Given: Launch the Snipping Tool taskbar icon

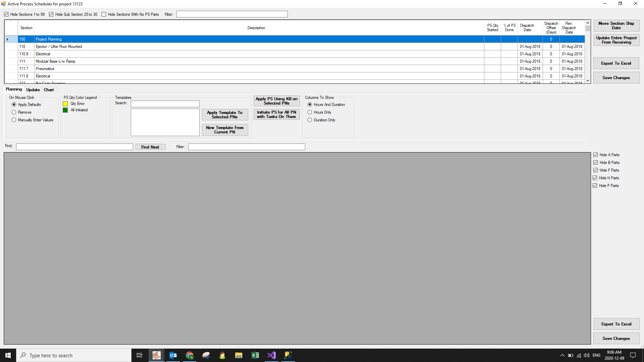Looking at the screenshot, I should point(206,355).
